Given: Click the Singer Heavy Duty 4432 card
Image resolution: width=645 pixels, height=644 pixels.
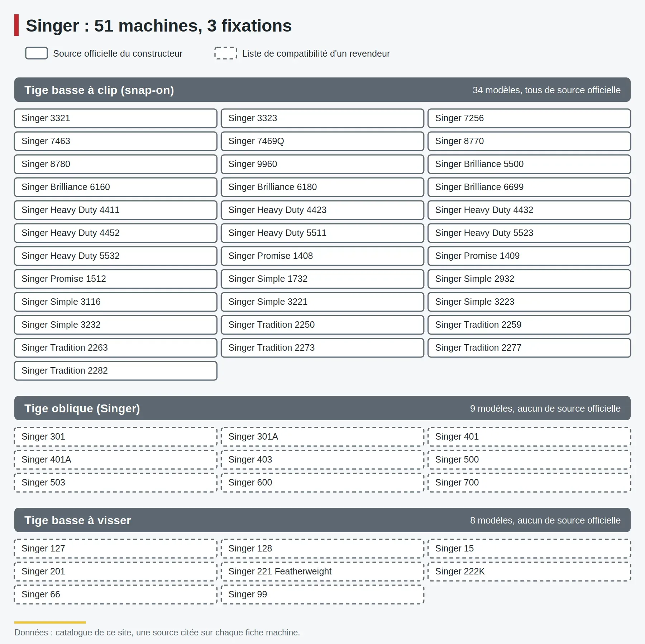Looking at the screenshot, I should click(x=529, y=210).
